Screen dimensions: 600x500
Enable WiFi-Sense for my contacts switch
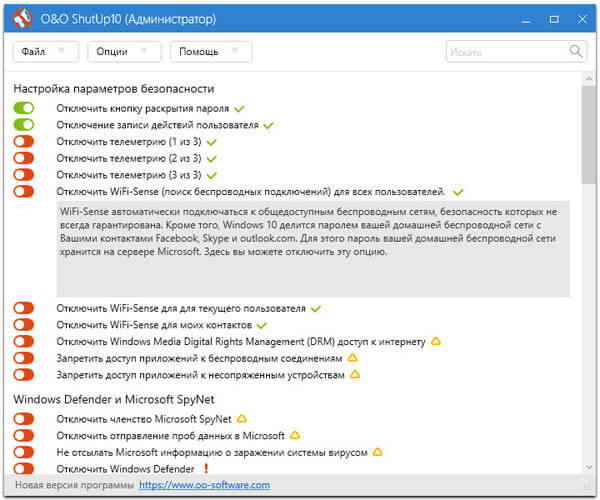24,325
